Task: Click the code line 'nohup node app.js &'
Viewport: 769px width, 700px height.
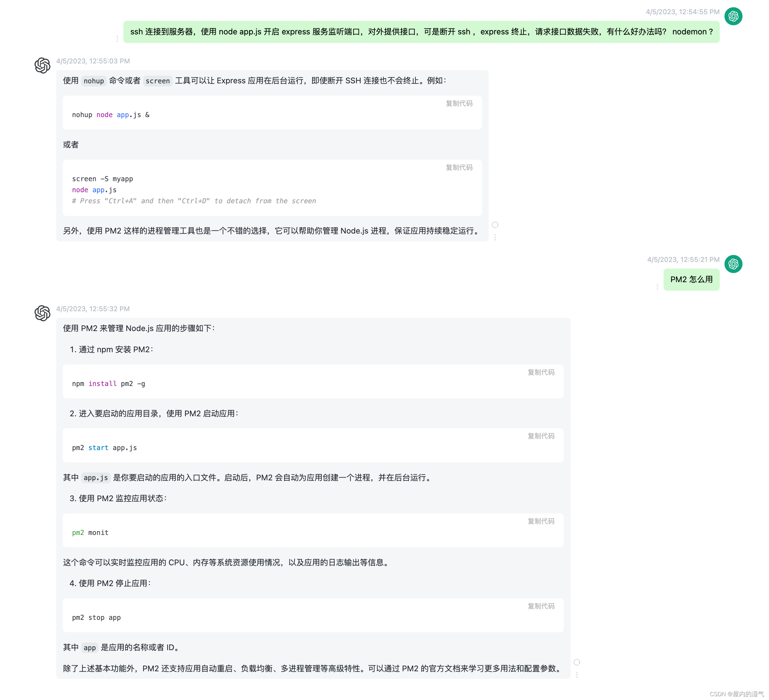Action: tap(110, 115)
